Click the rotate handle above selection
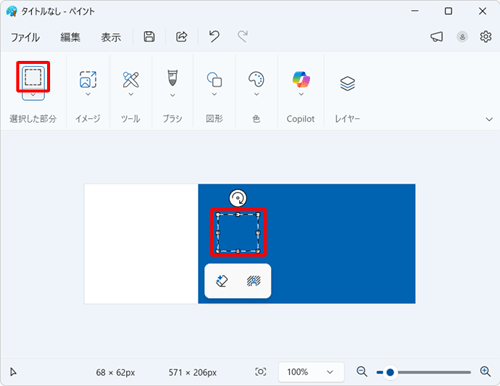 click(238, 198)
